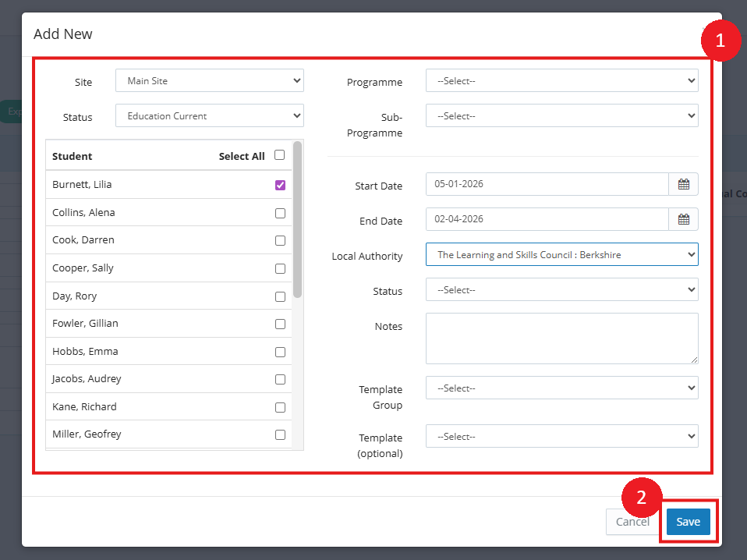Open the Template Group dropdown
The image size is (747, 560).
(562, 388)
